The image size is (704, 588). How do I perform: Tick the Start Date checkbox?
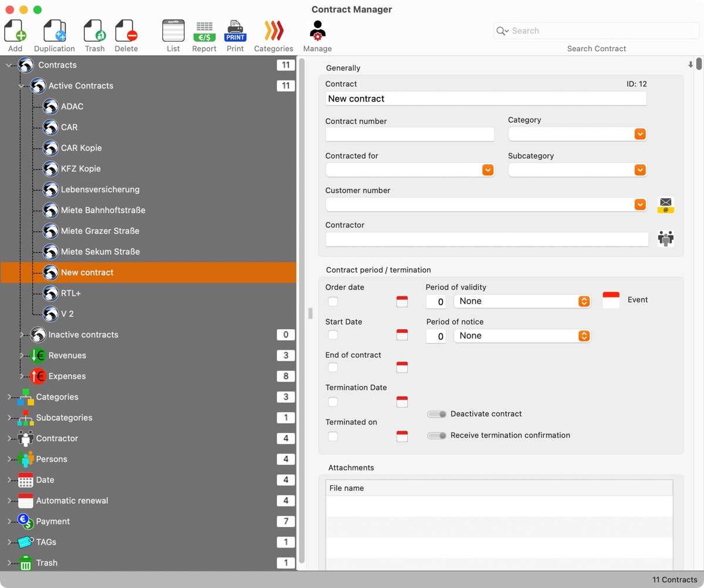(x=333, y=335)
